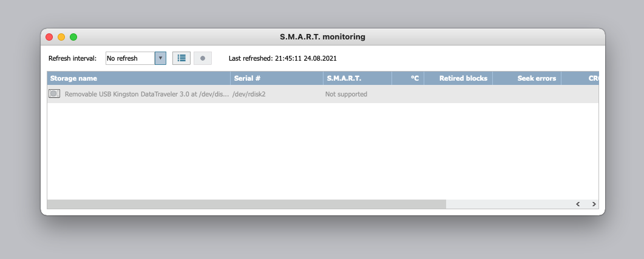Sort by Seek errors column header
644x259 pixels.
click(527, 78)
